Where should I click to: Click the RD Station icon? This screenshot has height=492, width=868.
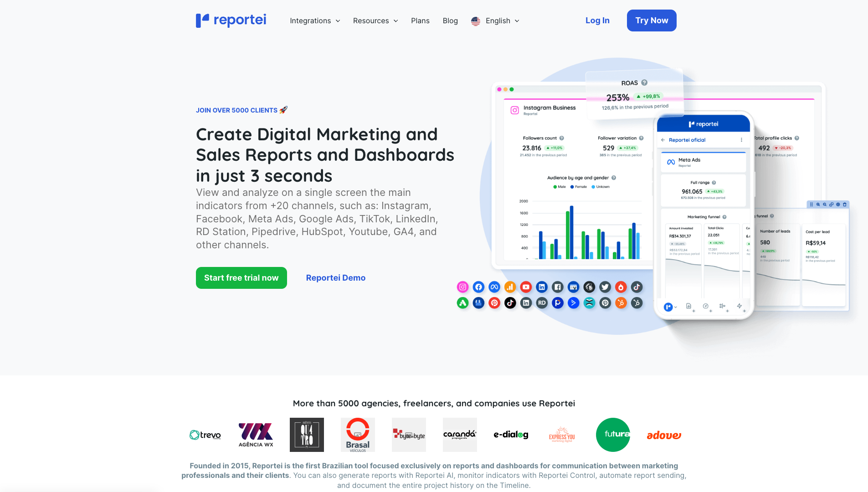click(x=542, y=303)
